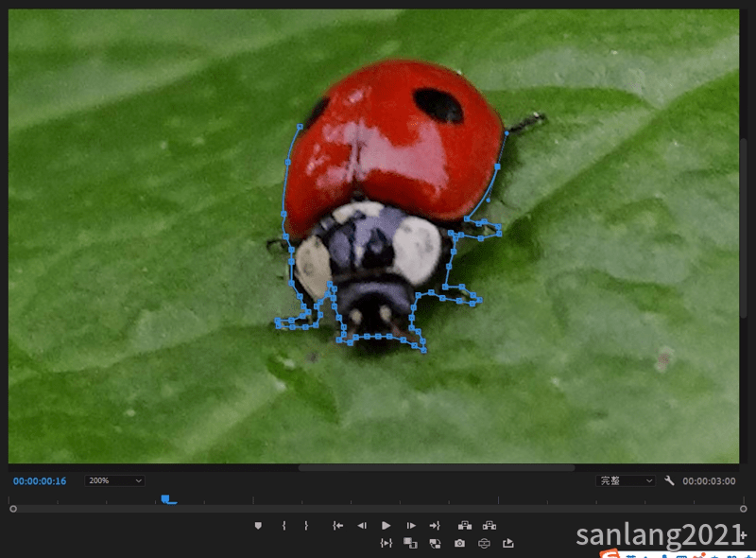Click the 00:00:00:16 playhead timecode
Viewport: 756px width, 558px height.
click(40, 481)
